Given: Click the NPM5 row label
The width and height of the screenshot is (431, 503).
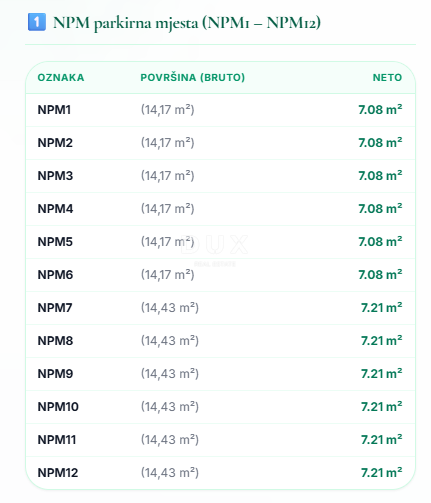Looking at the screenshot, I should click(55, 242).
